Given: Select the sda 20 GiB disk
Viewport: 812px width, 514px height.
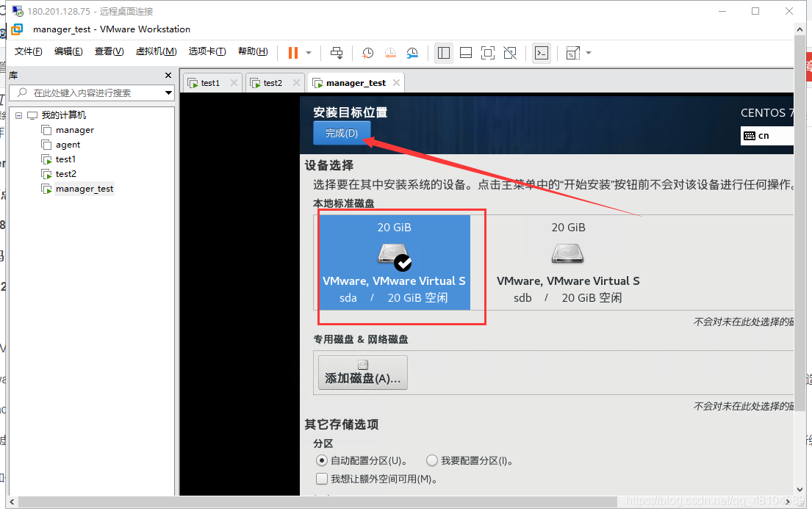Looking at the screenshot, I should click(x=394, y=262).
